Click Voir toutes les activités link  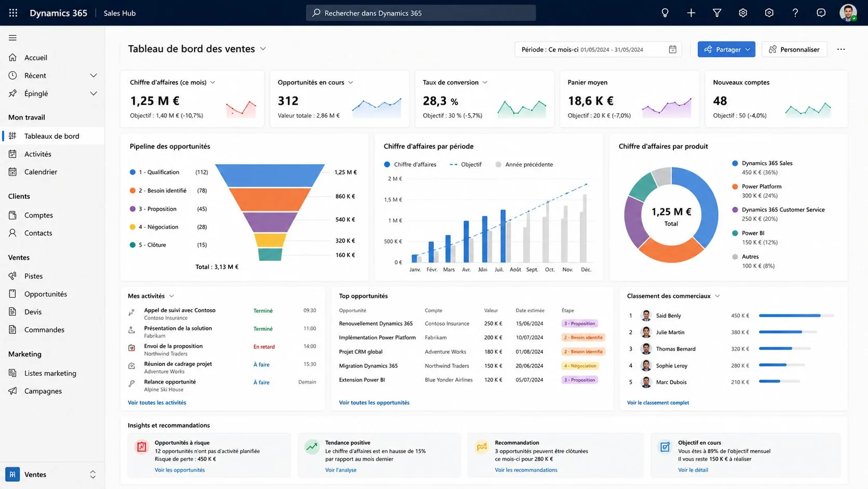coord(157,403)
